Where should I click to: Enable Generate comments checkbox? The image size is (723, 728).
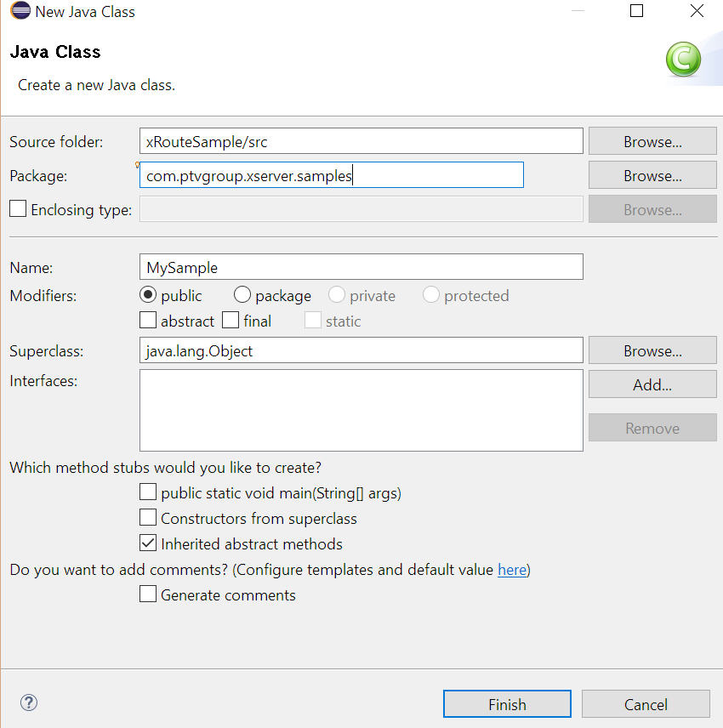click(148, 594)
